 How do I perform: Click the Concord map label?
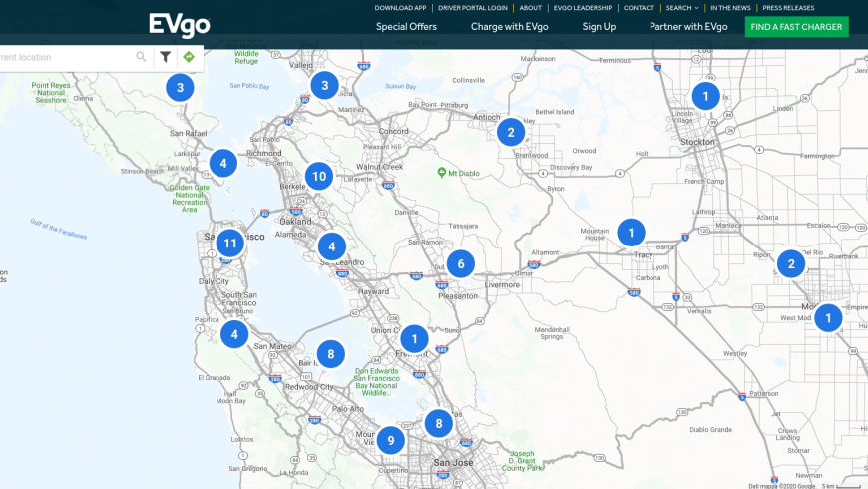pos(393,132)
